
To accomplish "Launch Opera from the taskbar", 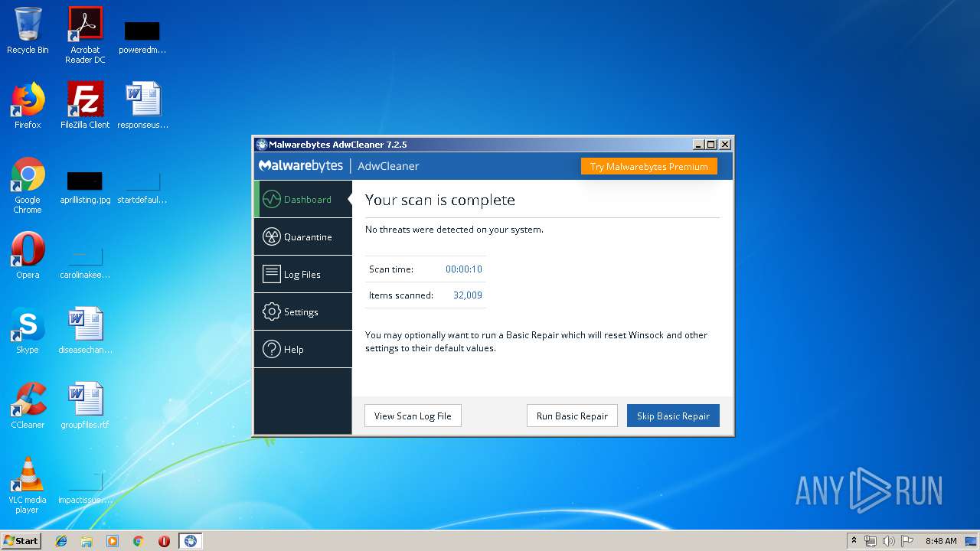I will [x=164, y=541].
